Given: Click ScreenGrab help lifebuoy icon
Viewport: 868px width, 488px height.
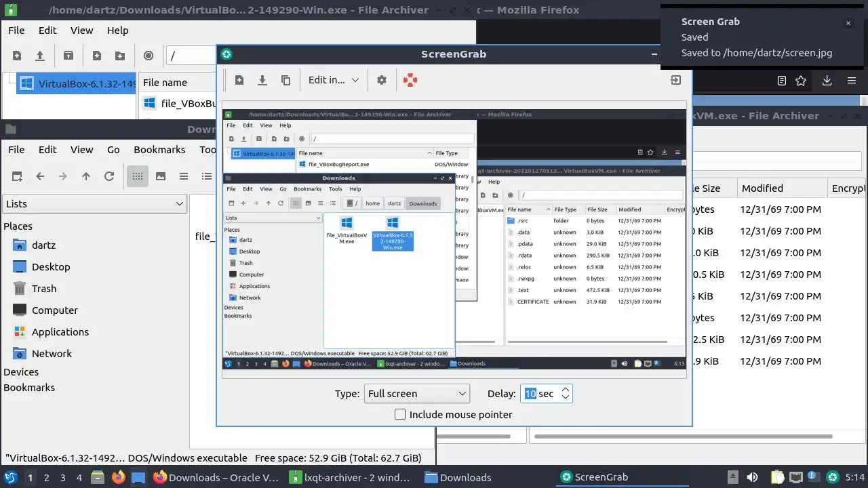Looking at the screenshot, I should point(410,80).
